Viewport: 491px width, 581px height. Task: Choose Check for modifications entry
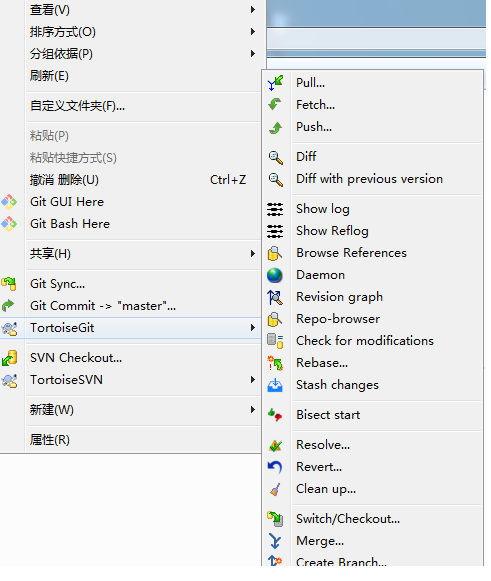click(x=373, y=341)
